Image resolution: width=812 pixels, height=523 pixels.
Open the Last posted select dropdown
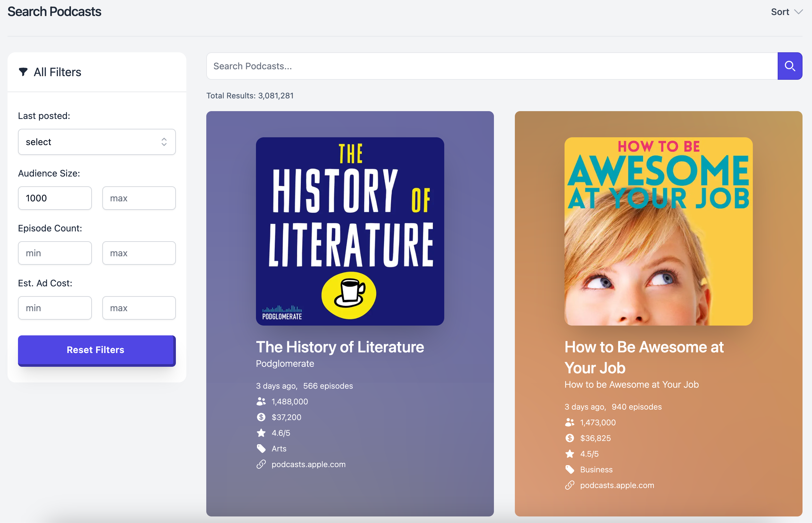(97, 142)
